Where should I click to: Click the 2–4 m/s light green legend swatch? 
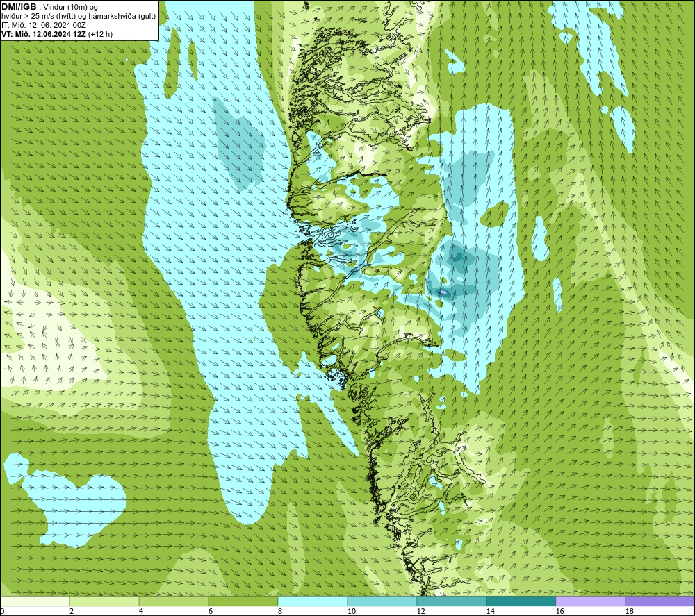pos(104,601)
